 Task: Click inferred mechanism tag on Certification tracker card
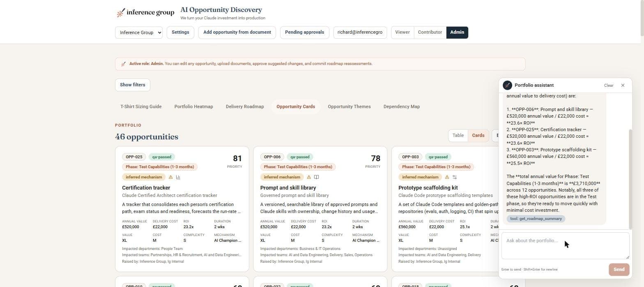144,177
